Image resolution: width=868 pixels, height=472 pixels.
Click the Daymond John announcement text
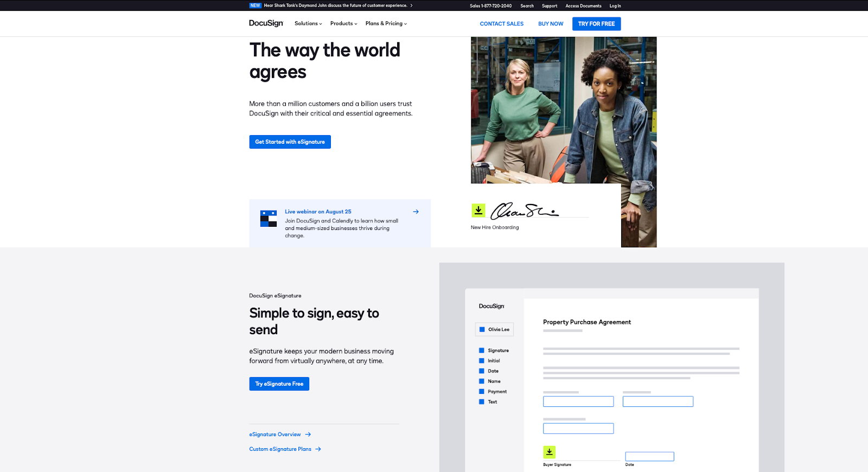335,5
